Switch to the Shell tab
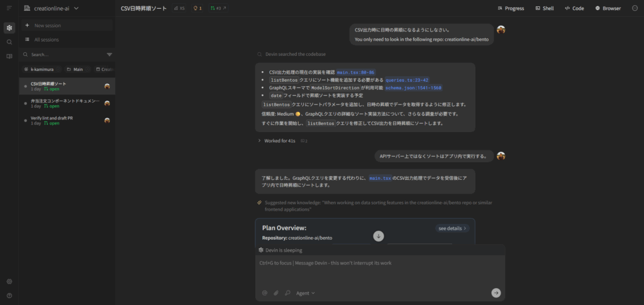644x305 pixels. pos(545,8)
